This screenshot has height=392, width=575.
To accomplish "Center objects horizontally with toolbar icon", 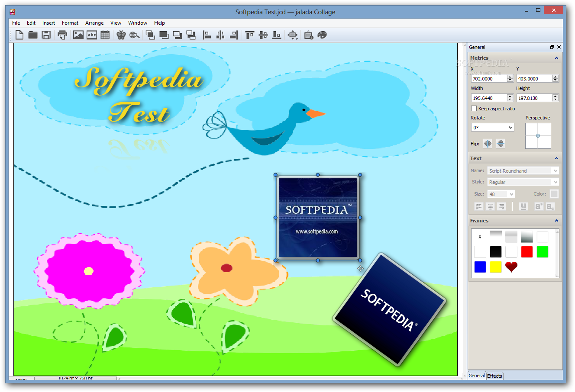I will coord(220,35).
